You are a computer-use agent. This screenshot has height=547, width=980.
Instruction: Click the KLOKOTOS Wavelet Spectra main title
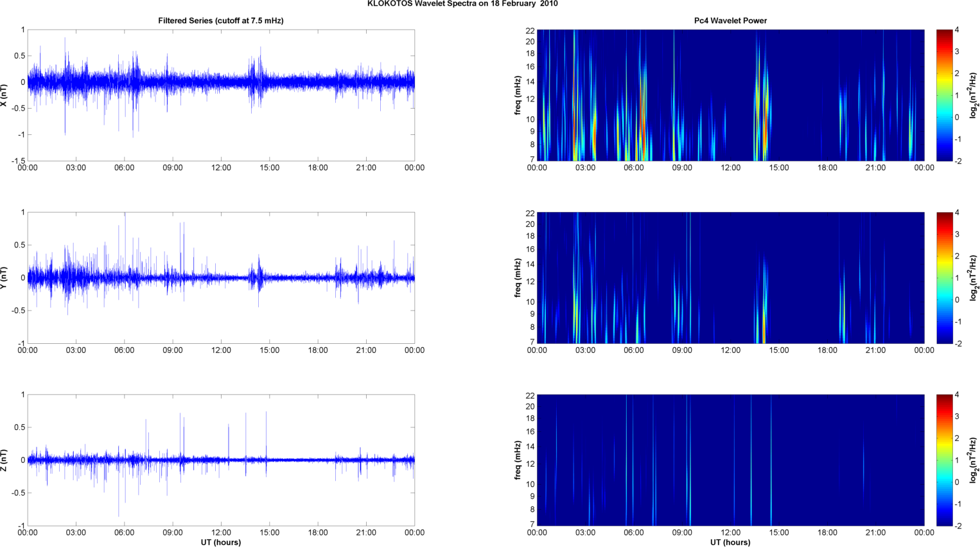click(x=462, y=4)
